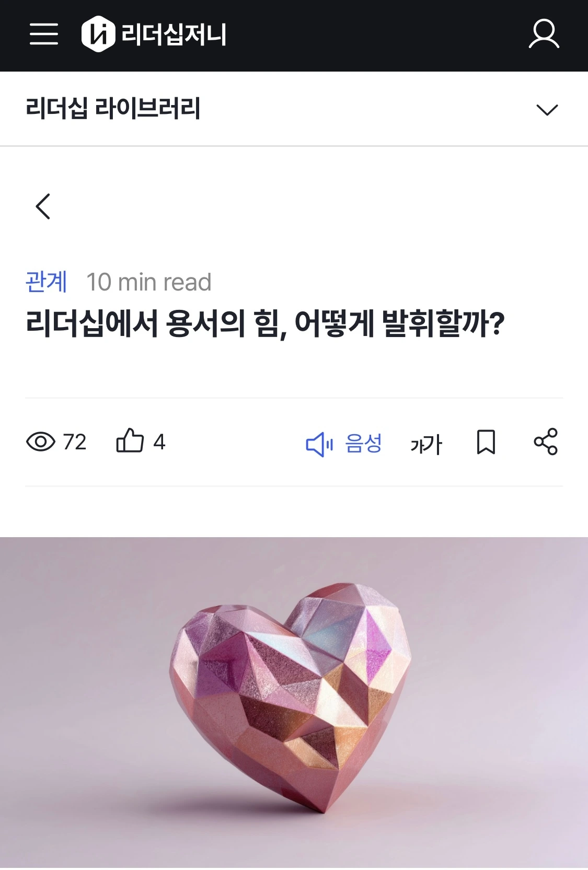Viewport: 588px width, 870px height.
Task: Play audio with 음성 label
Action: pyautogui.click(x=363, y=444)
